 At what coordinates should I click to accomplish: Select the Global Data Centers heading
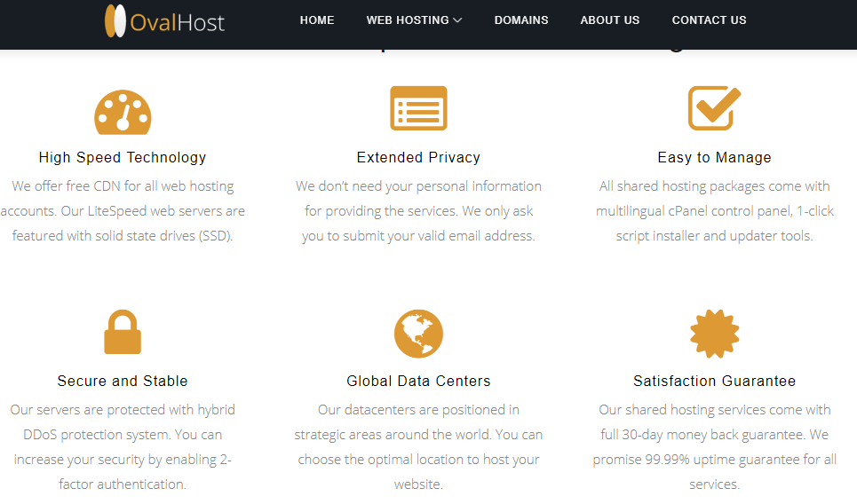pos(418,381)
